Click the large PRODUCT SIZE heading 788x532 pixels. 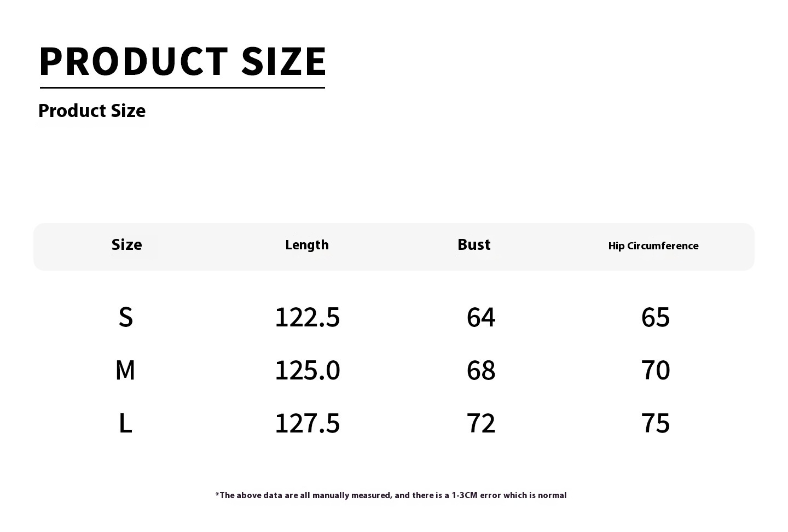(183, 61)
